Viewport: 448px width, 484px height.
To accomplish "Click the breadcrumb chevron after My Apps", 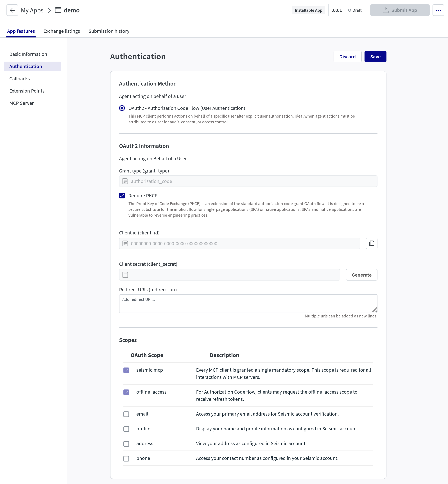I will tap(49, 10).
